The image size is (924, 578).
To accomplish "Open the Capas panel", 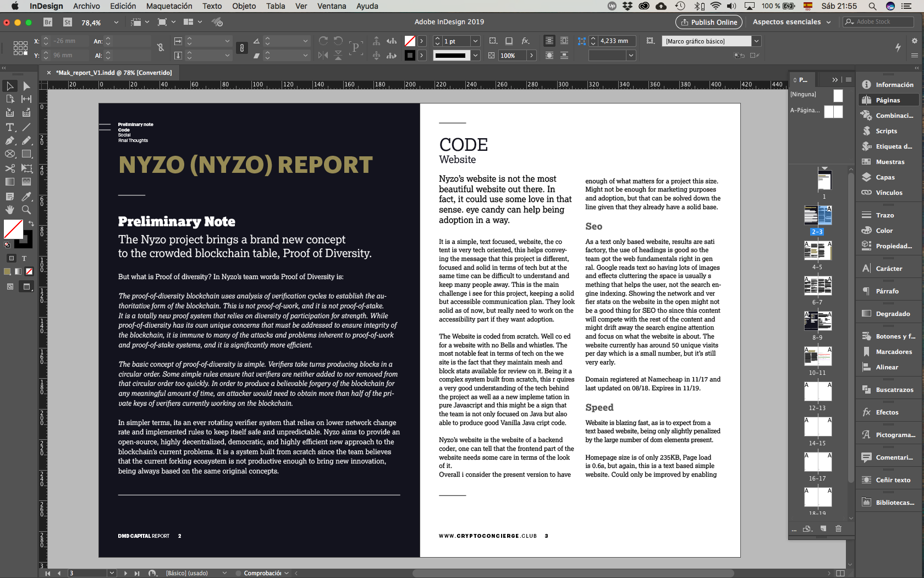I will pyautogui.click(x=889, y=177).
